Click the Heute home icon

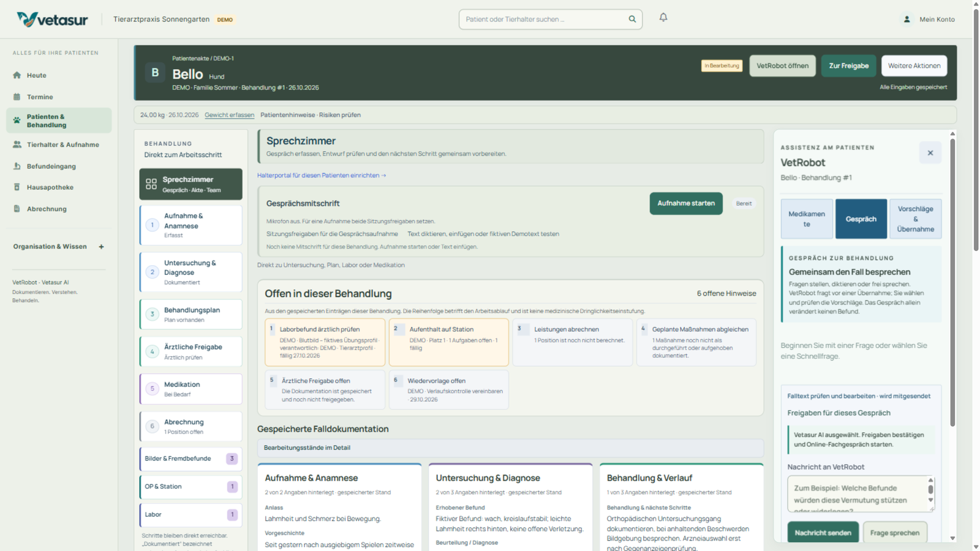17,75
